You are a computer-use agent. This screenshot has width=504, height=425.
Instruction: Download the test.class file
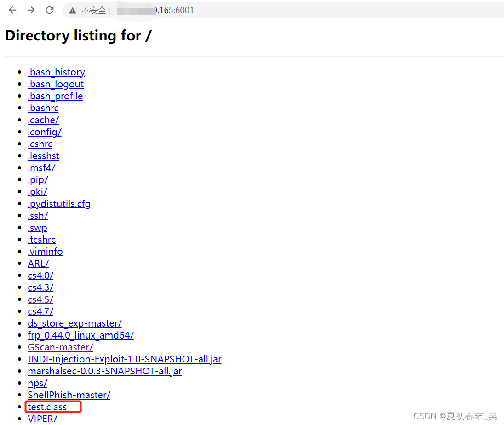(47, 407)
